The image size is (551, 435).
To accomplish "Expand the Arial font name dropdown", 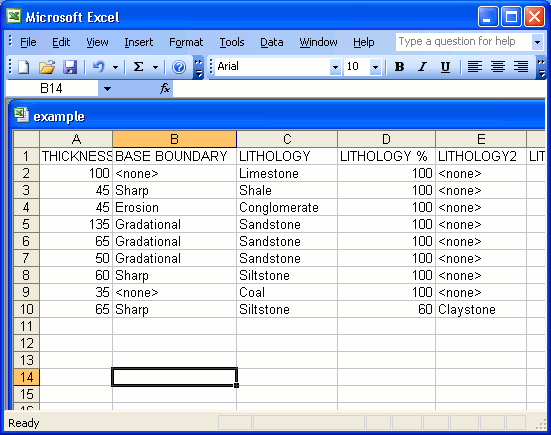I will [x=335, y=66].
